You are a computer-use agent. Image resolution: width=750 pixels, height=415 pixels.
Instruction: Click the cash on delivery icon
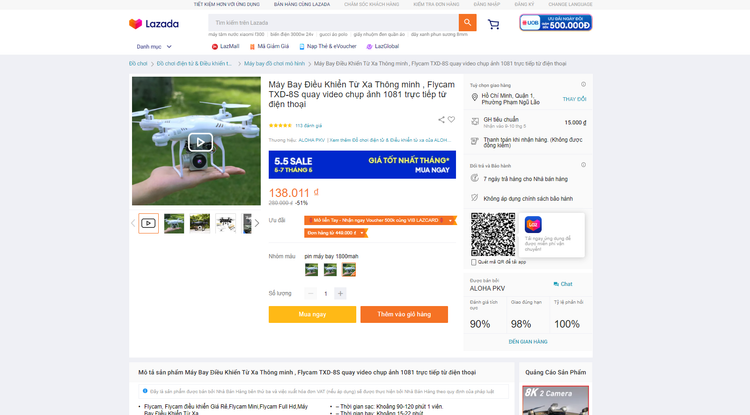[x=474, y=141]
